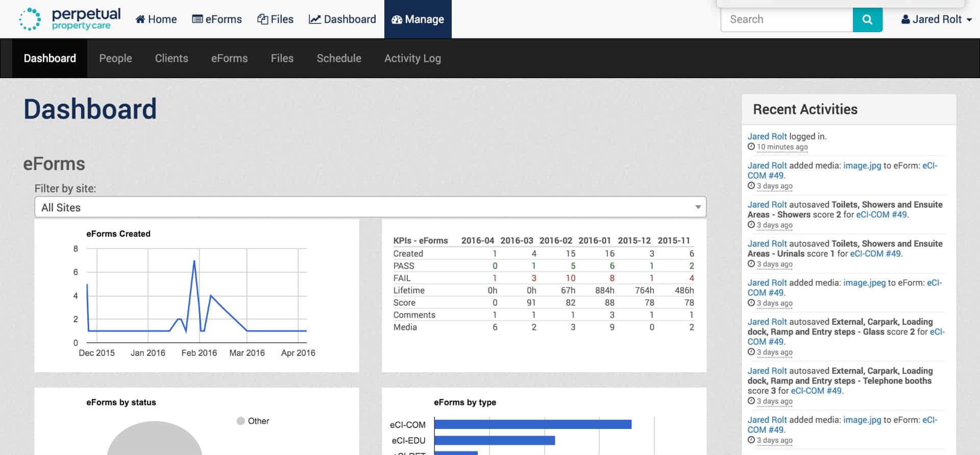Open Dashboard in top navigation

[342, 19]
